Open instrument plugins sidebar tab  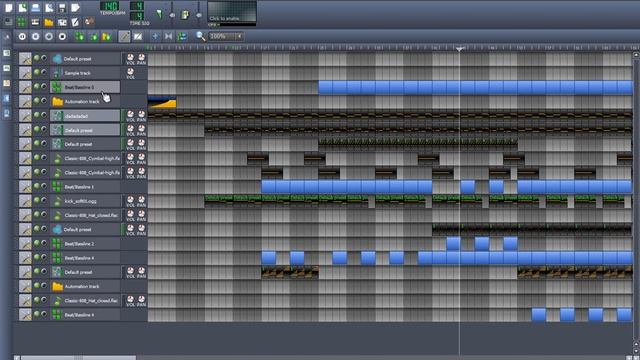tap(7, 37)
